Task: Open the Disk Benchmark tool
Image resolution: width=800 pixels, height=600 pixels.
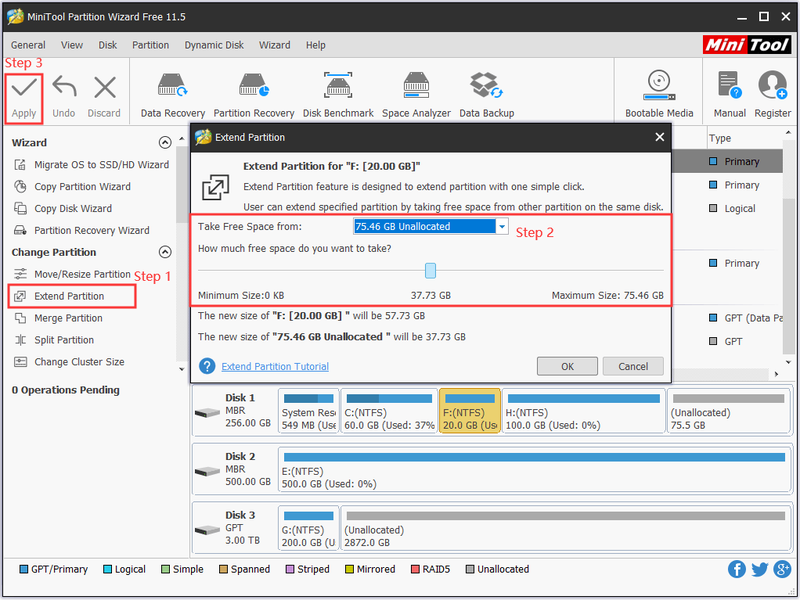Action: point(338,85)
